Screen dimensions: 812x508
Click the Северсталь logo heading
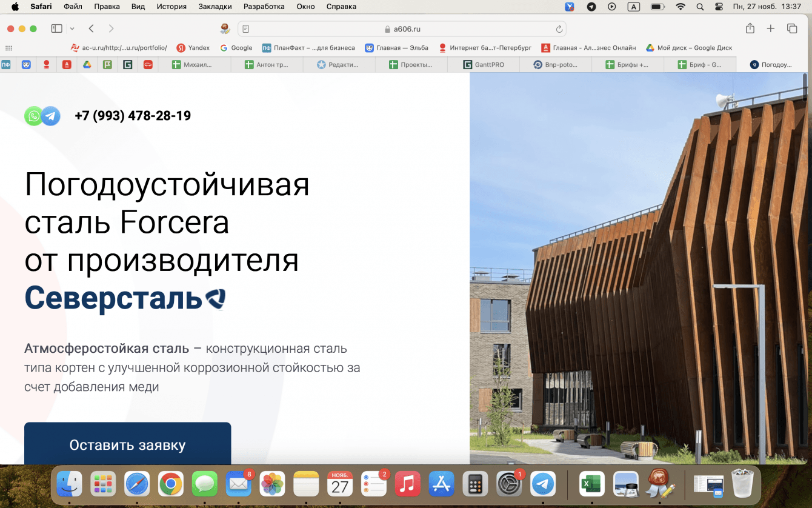click(x=125, y=298)
